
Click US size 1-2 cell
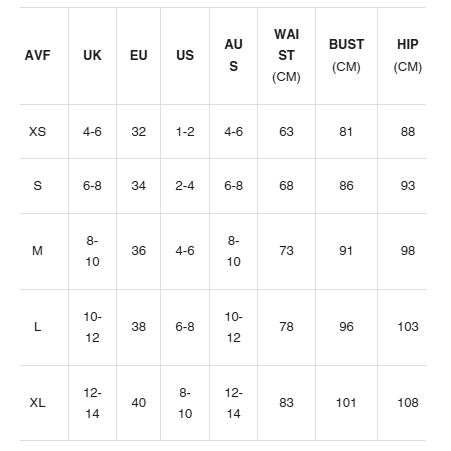[185, 132]
